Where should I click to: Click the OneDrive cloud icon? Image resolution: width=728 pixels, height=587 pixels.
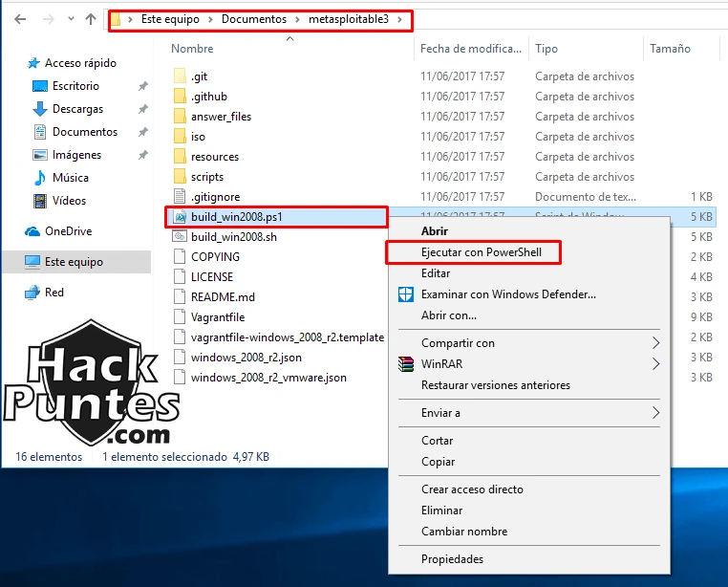pyautogui.click(x=32, y=231)
